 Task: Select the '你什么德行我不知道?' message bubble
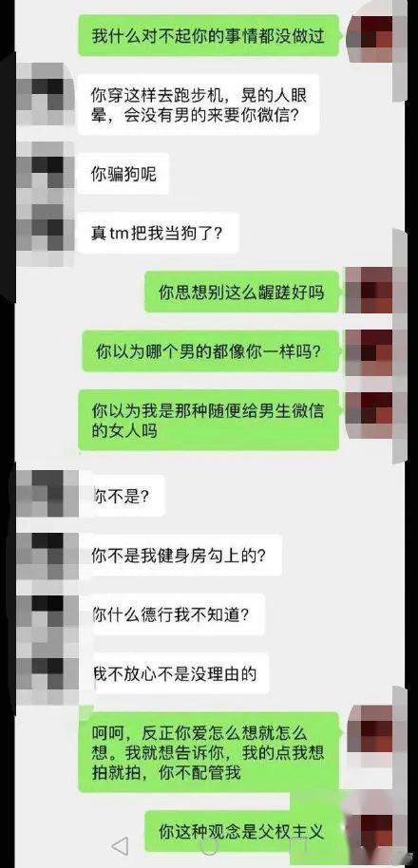(x=173, y=614)
